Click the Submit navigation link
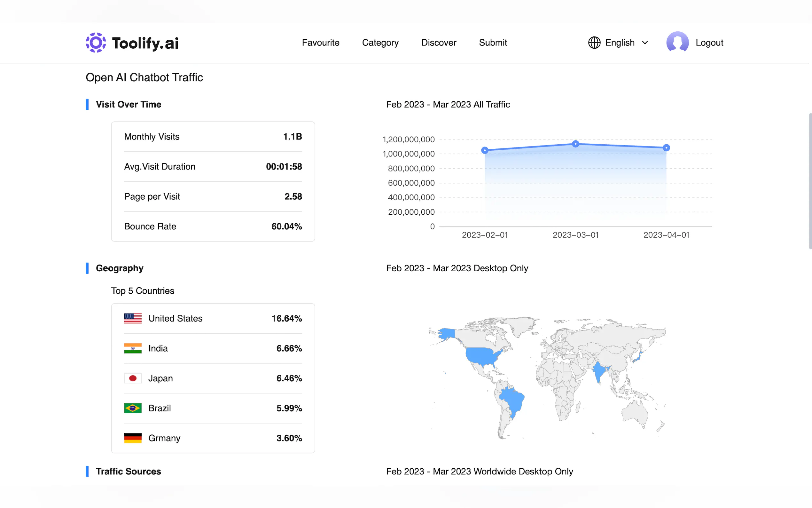The image size is (812, 508). point(492,43)
